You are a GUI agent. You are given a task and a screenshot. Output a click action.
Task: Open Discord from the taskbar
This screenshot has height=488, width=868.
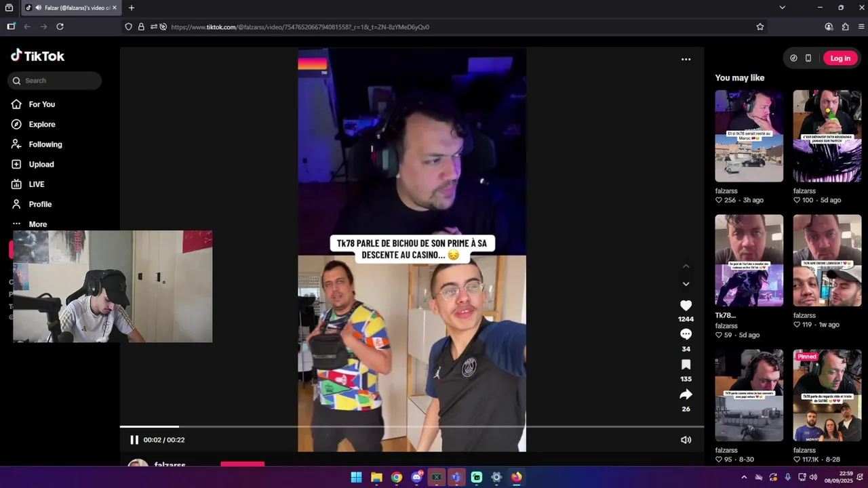pyautogui.click(x=416, y=477)
